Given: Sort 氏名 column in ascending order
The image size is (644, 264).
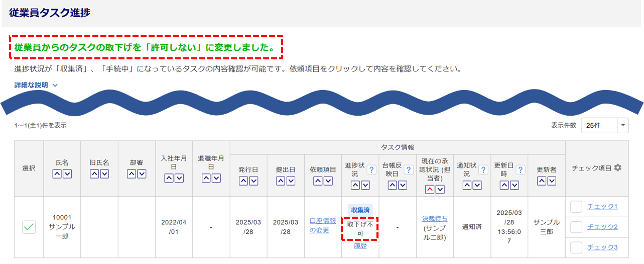Looking at the screenshot, I should pyautogui.click(x=58, y=174).
